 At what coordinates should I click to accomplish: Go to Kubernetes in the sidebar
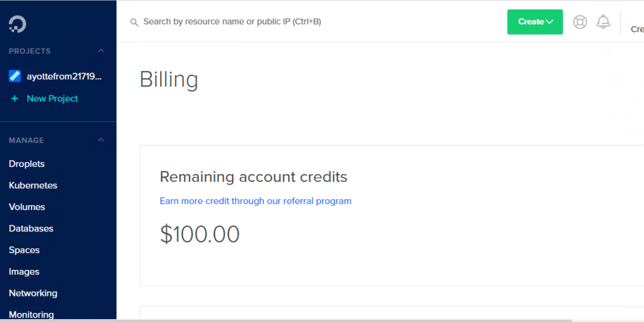point(33,186)
